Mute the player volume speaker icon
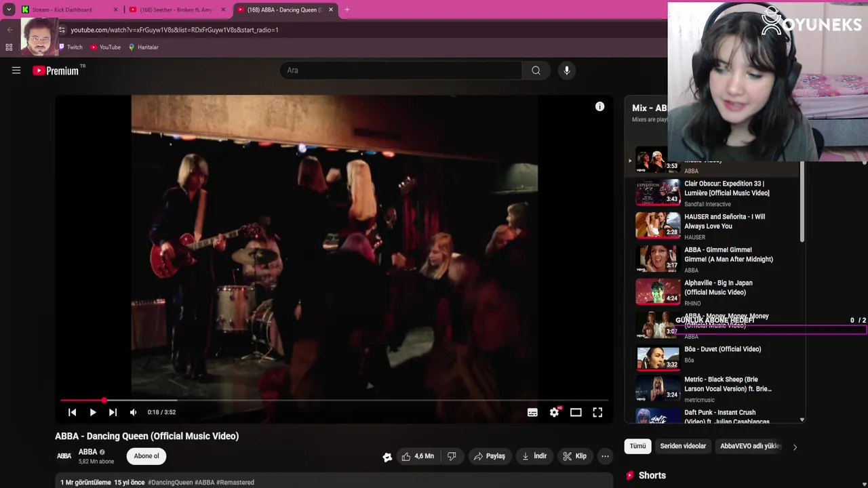 click(x=133, y=412)
